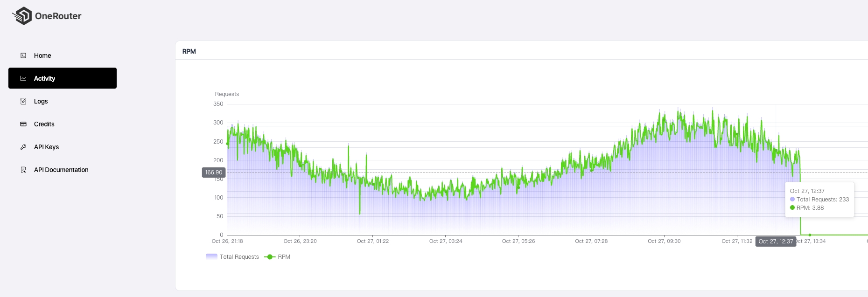Screen dimensions: 868x297
Task: Click the green RPM legend marker
Action: click(270, 257)
